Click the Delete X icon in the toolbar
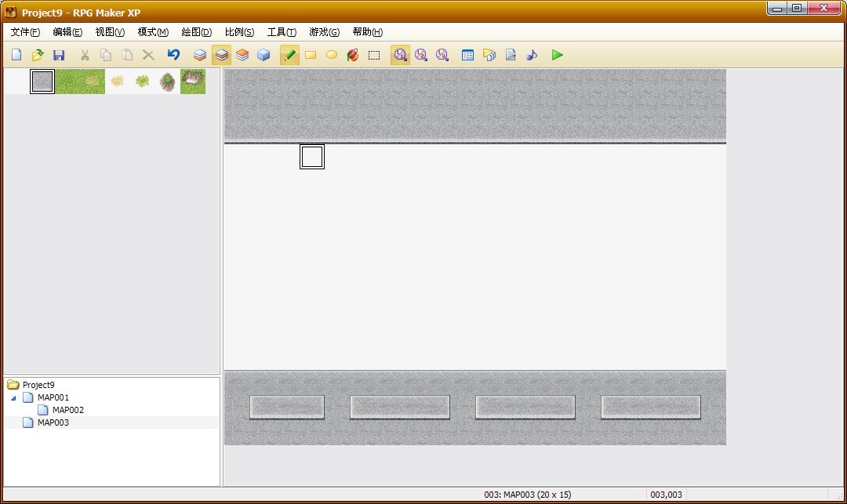The height and width of the screenshot is (504, 847). pos(148,55)
